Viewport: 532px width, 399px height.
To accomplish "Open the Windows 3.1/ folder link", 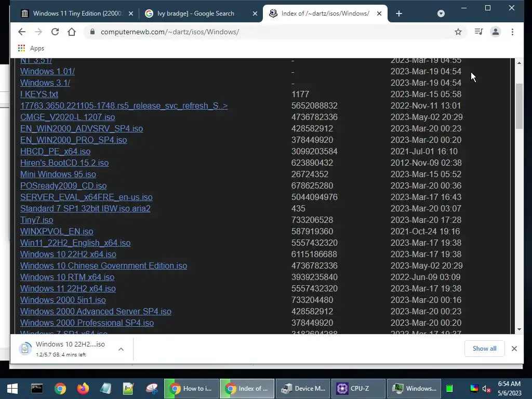I will point(45,83).
